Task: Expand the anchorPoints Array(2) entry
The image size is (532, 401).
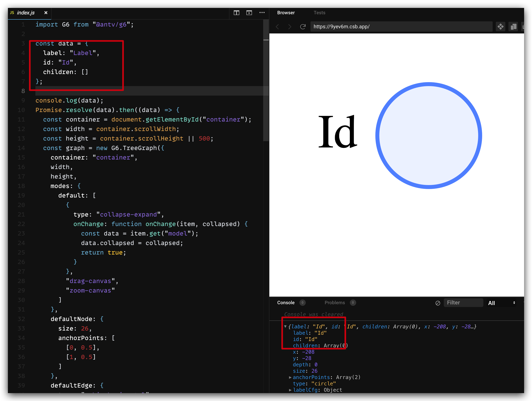Action: tap(290, 377)
